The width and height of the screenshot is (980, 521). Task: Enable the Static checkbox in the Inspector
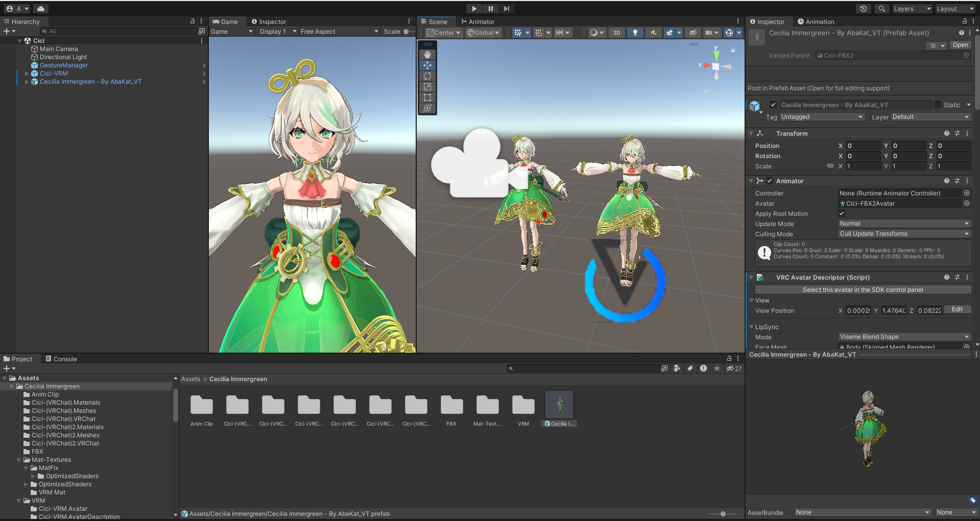[938, 105]
